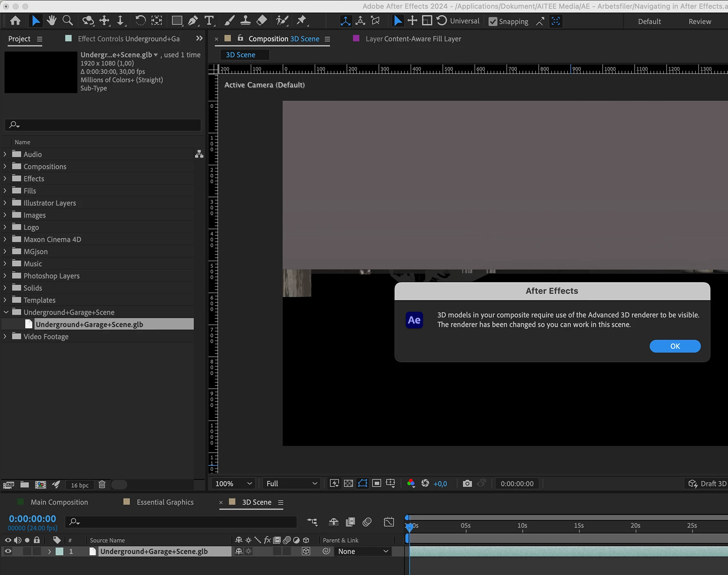Image resolution: width=728 pixels, height=575 pixels.
Task: Toggle Region of Interest in viewer
Action: click(x=377, y=483)
